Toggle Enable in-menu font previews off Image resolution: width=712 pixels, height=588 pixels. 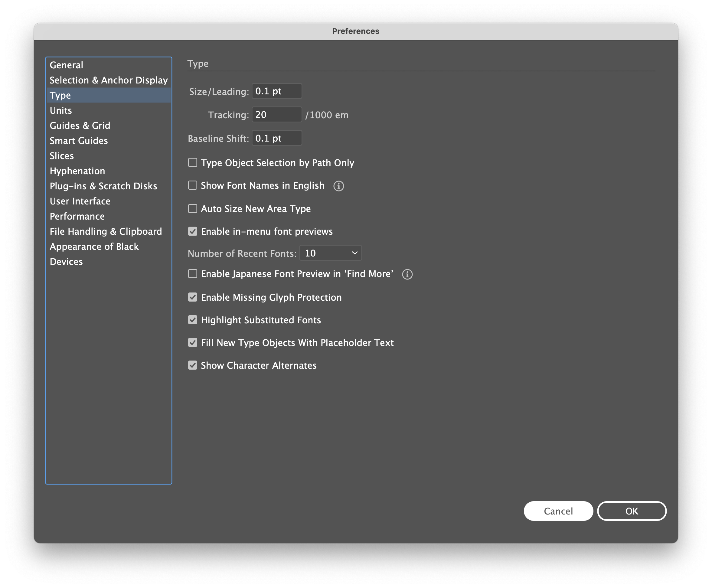[193, 231]
